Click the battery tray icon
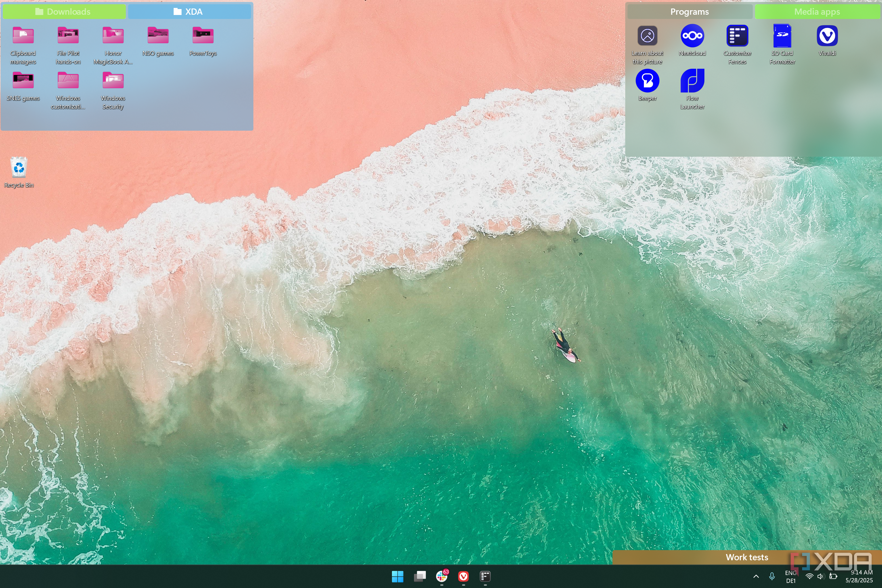The image size is (882, 588). [833, 576]
